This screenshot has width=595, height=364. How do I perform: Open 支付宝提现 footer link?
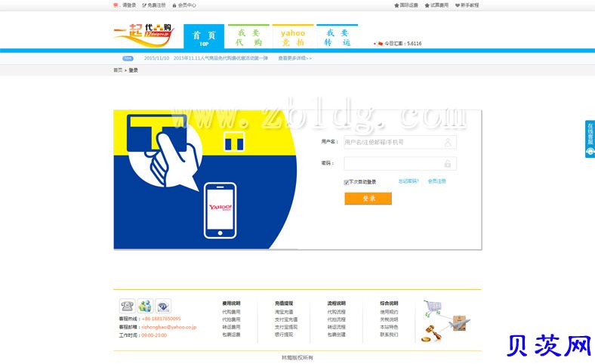286,327
